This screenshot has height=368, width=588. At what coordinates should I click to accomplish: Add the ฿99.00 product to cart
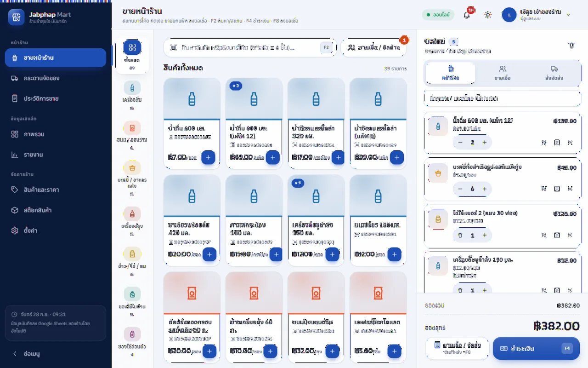click(x=396, y=157)
